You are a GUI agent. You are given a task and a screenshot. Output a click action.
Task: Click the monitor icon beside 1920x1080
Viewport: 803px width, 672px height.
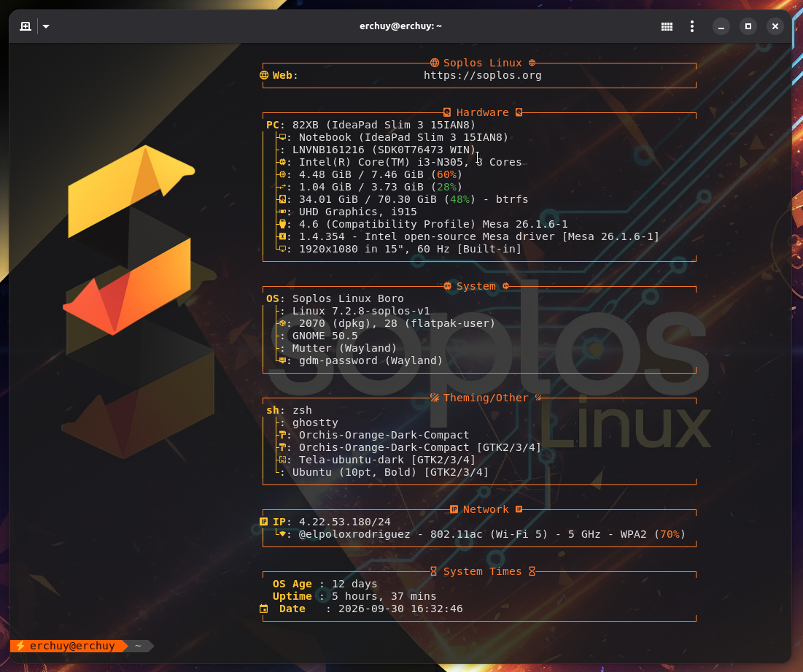coord(282,249)
